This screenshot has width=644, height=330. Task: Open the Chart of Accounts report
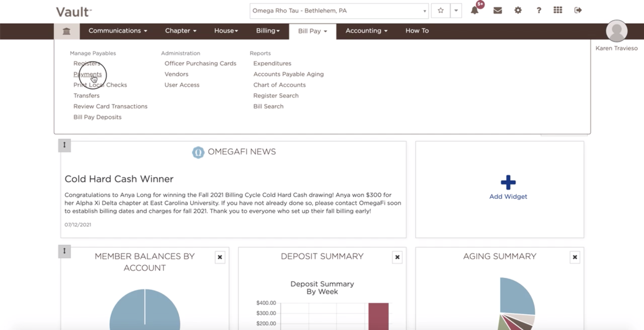[279, 85]
